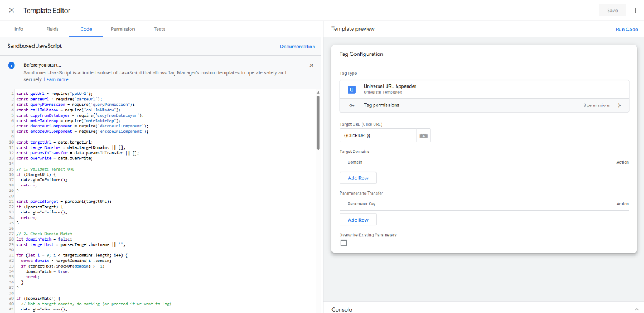Open the Permission tab

[123, 29]
